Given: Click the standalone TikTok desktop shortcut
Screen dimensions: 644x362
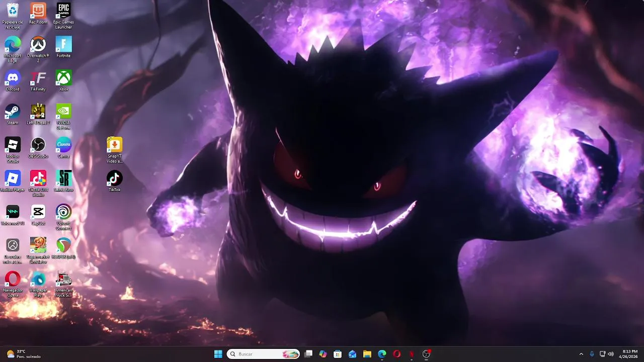Looking at the screenshot, I should pos(115,181).
